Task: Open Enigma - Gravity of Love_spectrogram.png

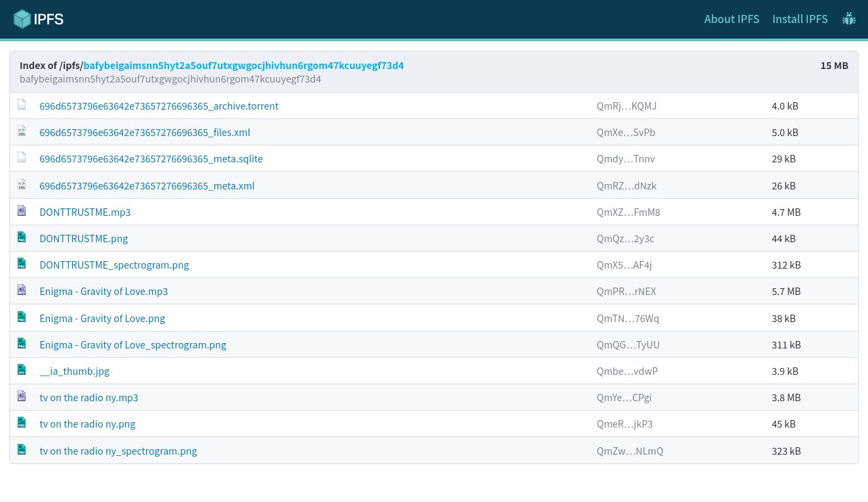Action: coord(132,345)
